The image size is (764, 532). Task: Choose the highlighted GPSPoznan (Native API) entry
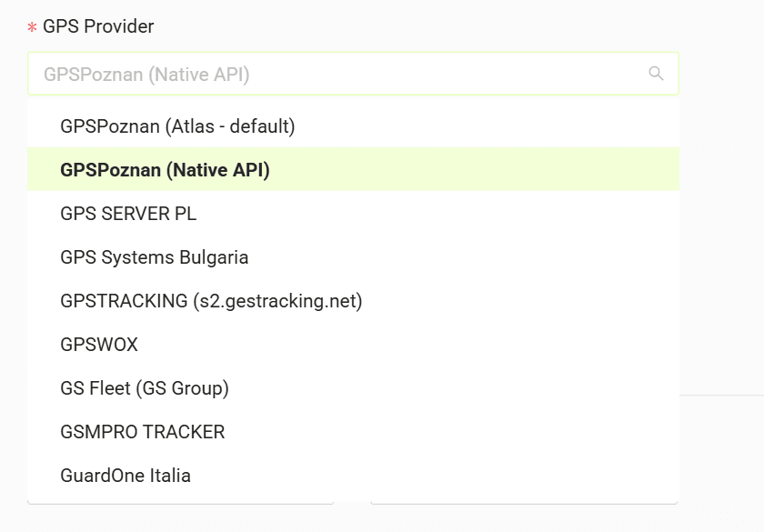[x=353, y=169]
